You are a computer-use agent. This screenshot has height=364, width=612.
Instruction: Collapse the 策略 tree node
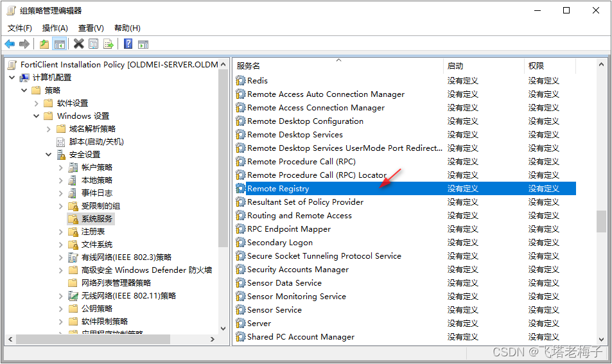coord(24,91)
